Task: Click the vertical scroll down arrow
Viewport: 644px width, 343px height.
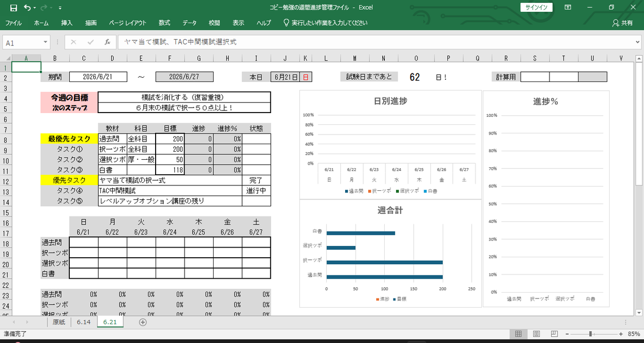Action: tap(639, 312)
